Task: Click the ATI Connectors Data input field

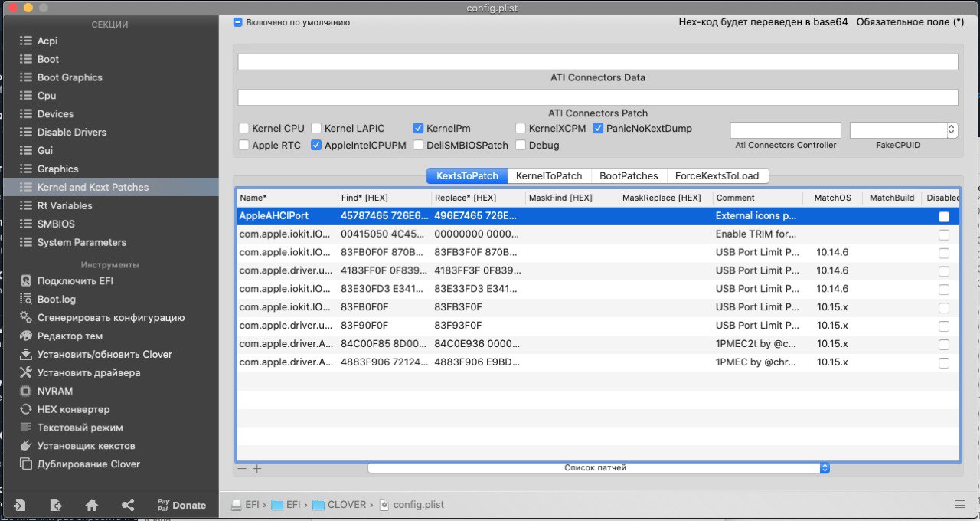Action: pos(598,62)
